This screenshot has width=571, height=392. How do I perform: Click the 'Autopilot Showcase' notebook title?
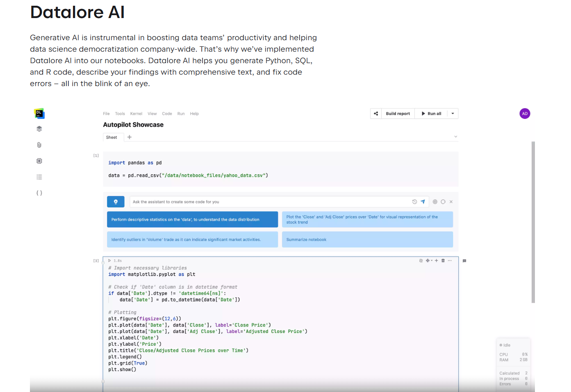point(133,125)
